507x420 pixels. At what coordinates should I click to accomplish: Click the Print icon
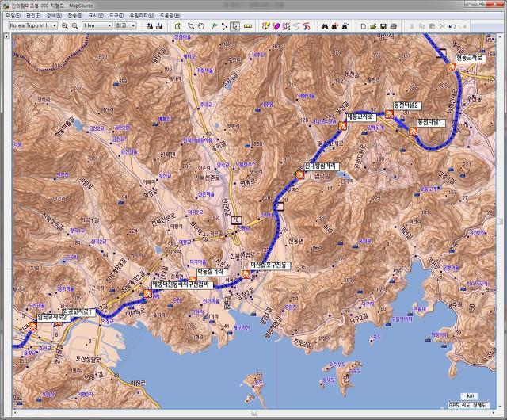coord(394,26)
